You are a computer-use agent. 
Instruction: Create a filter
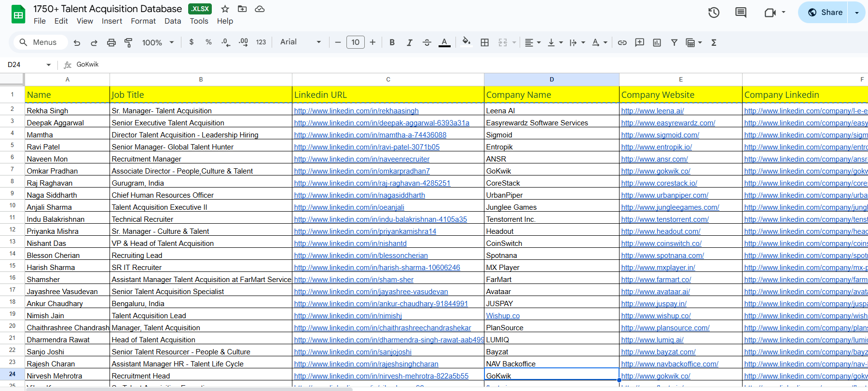[674, 42]
